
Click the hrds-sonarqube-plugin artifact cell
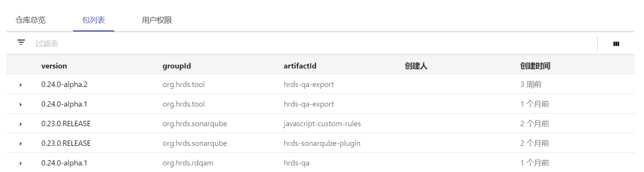tap(322, 143)
